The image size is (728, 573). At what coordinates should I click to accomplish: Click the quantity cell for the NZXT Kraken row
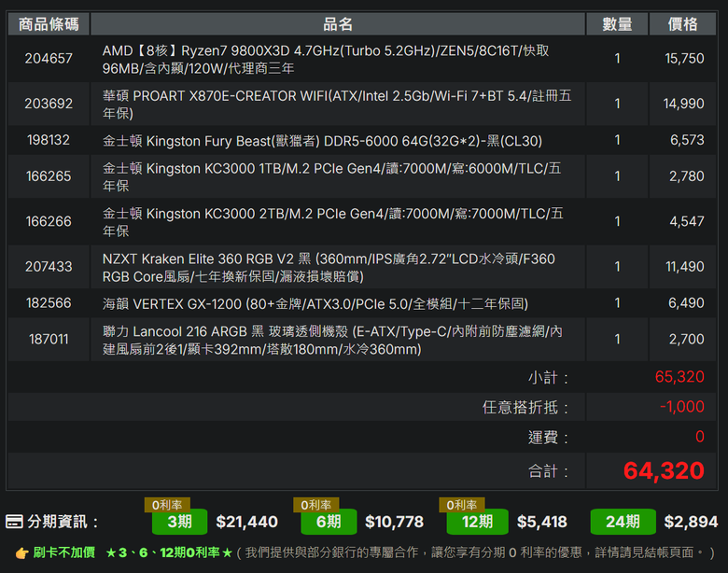pyautogui.click(x=617, y=267)
